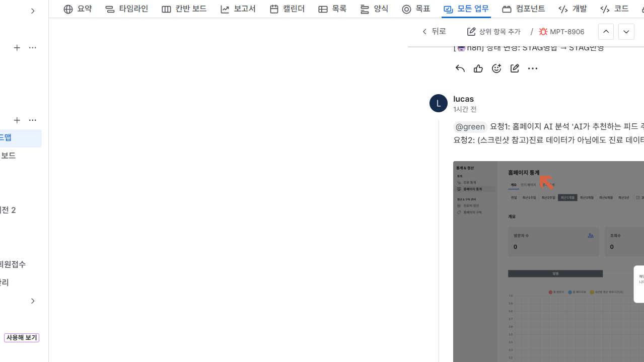Open the 사용해 보기 link

coord(21,337)
